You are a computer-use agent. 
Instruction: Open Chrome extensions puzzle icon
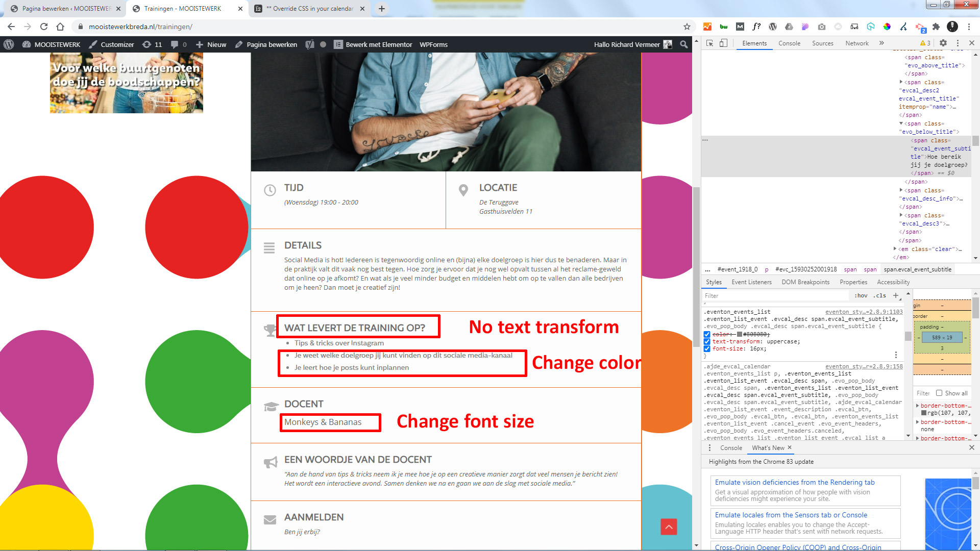coord(936,27)
